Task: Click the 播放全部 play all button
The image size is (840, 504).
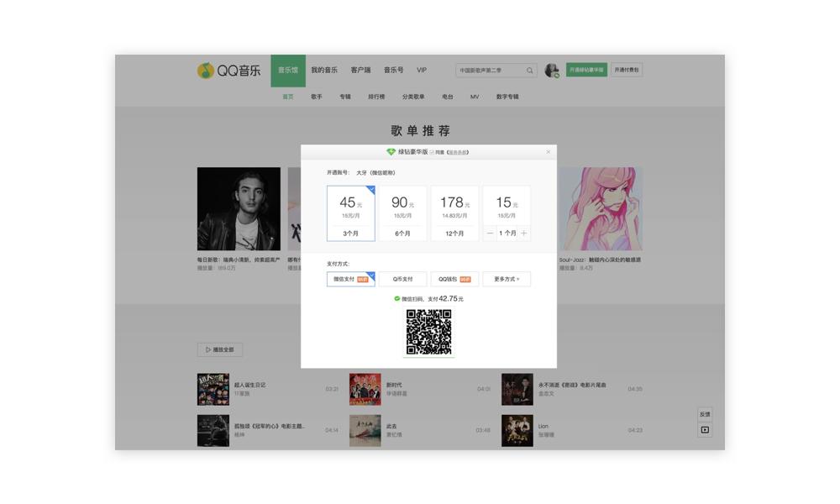Action: (x=220, y=349)
